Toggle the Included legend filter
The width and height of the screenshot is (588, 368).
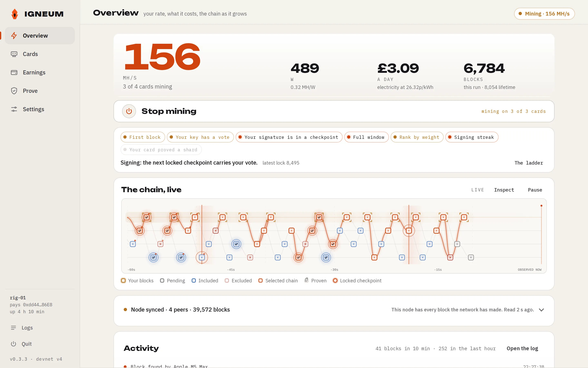click(205, 281)
